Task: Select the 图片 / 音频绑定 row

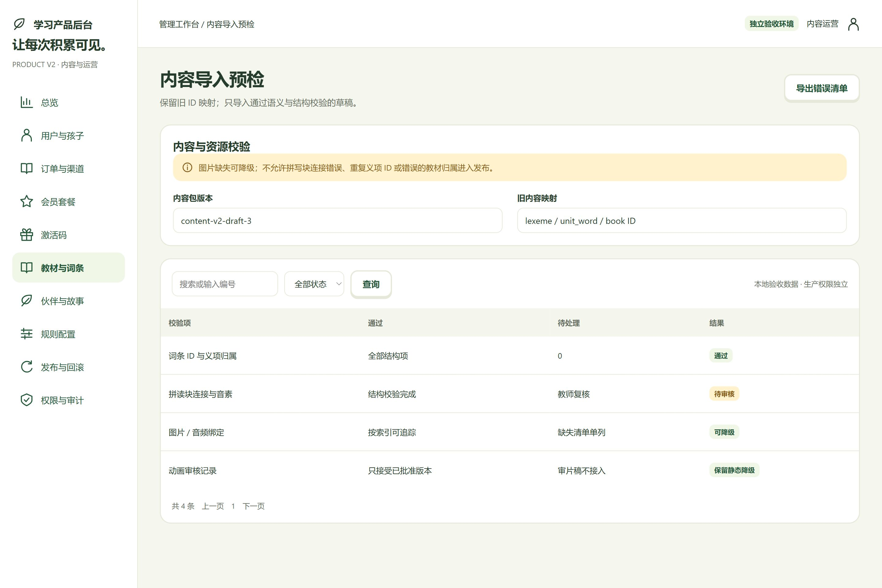Action: click(x=510, y=432)
